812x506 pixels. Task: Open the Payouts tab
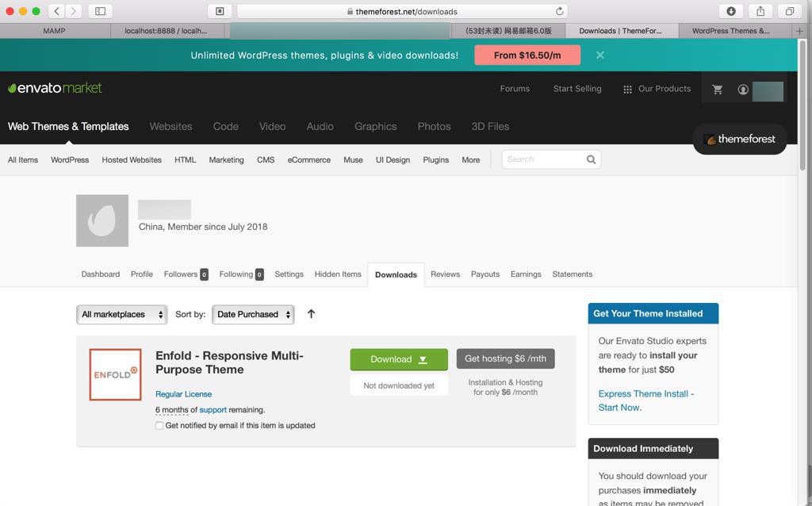(x=485, y=274)
